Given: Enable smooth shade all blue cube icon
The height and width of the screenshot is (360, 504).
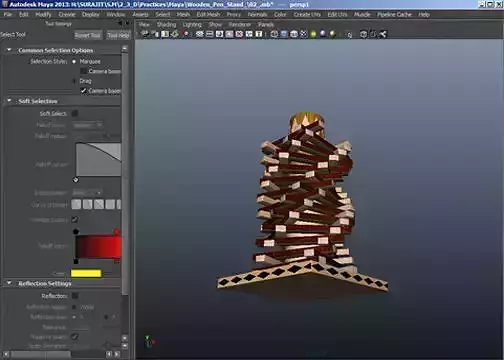Looking at the screenshot, I should click(284, 34).
